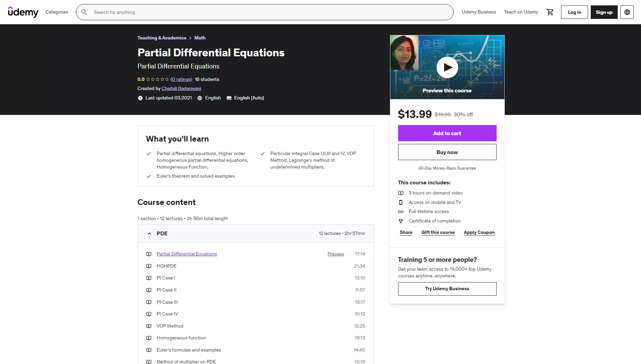Click the lifetime access infinity icon

coord(401,212)
